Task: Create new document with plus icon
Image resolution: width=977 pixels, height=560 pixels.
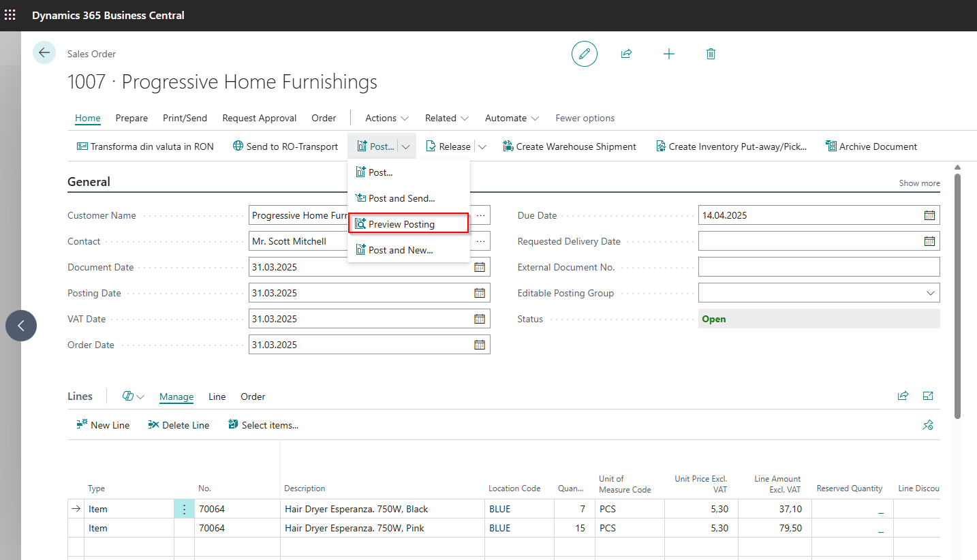Action: click(x=669, y=54)
